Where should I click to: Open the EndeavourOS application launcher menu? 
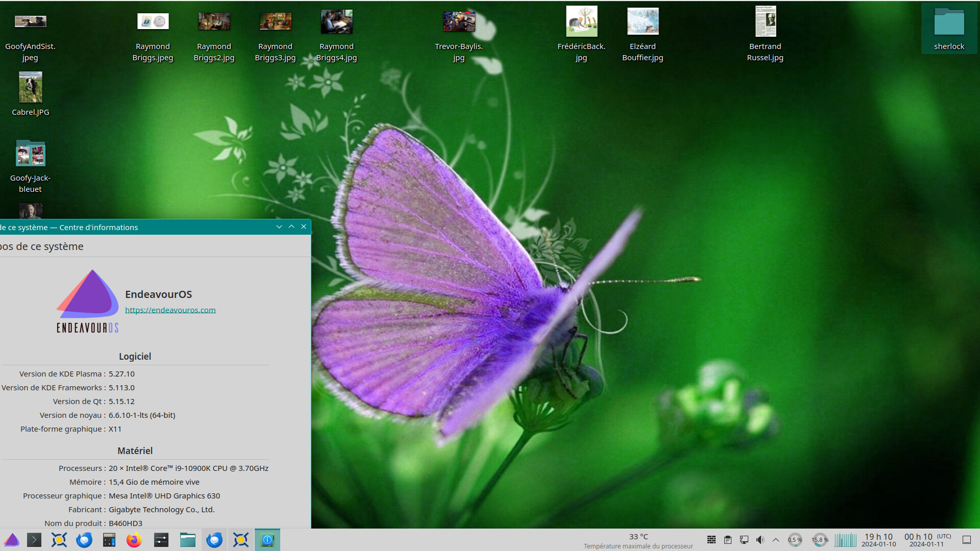(11, 540)
